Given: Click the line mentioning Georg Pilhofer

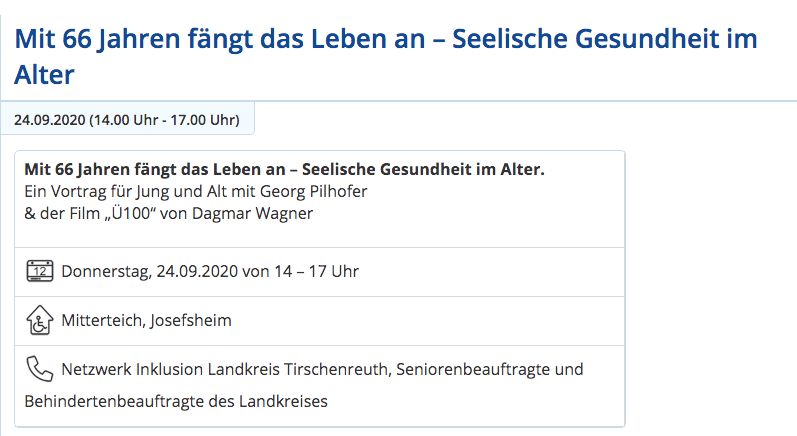Looking at the screenshot, I should pyautogui.click(x=196, y=192).
